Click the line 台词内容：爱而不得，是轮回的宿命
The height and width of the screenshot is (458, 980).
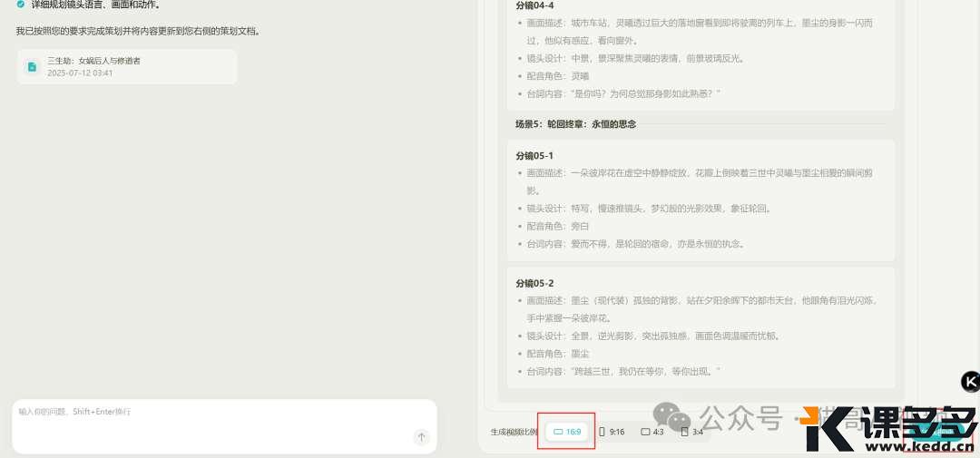635,243
